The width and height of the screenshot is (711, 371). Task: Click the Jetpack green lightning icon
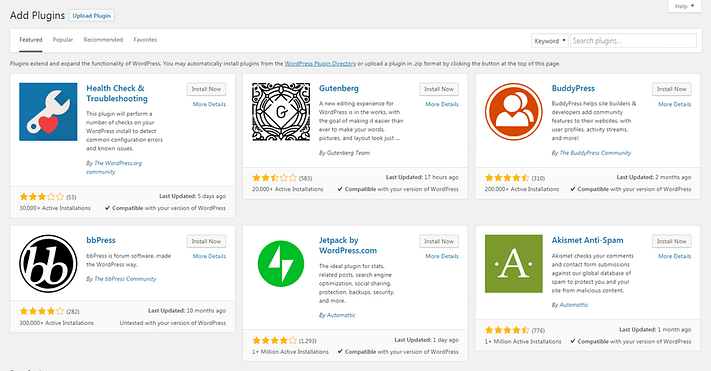coord(281,264)
